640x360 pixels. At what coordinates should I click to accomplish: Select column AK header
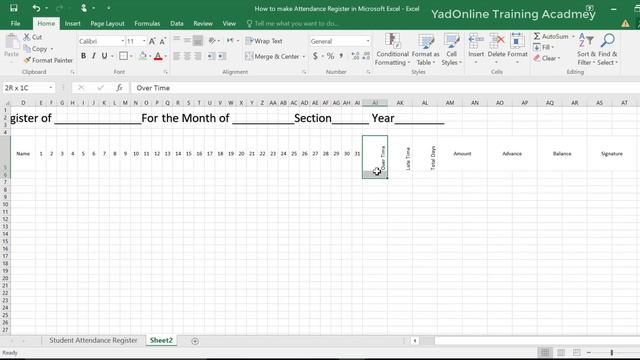400,103
